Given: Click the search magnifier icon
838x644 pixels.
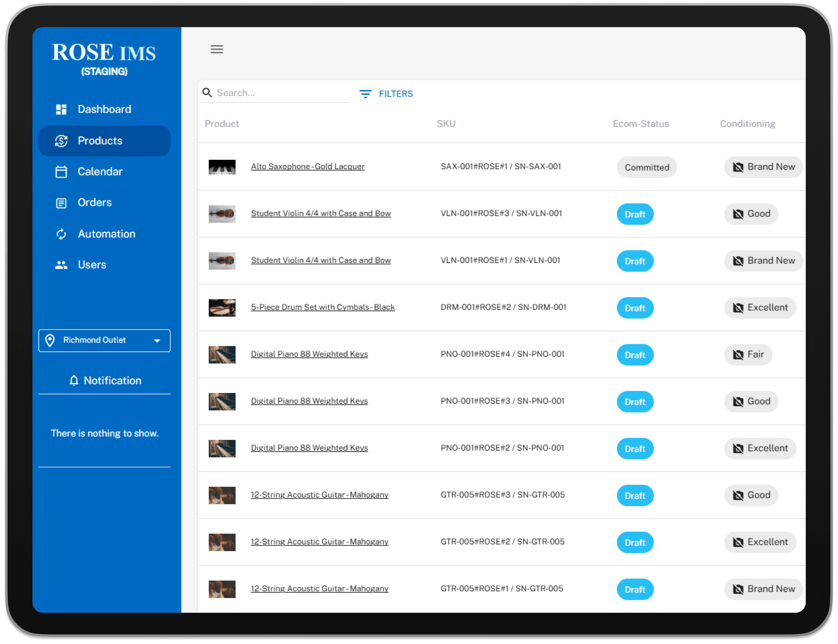Looking at the screenshot, I should click(207, 93).
